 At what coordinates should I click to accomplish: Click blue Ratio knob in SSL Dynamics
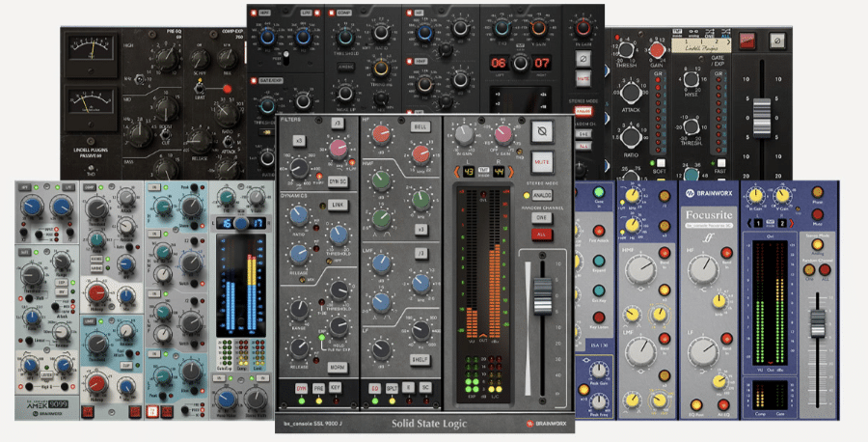click(x=300, y=215)
